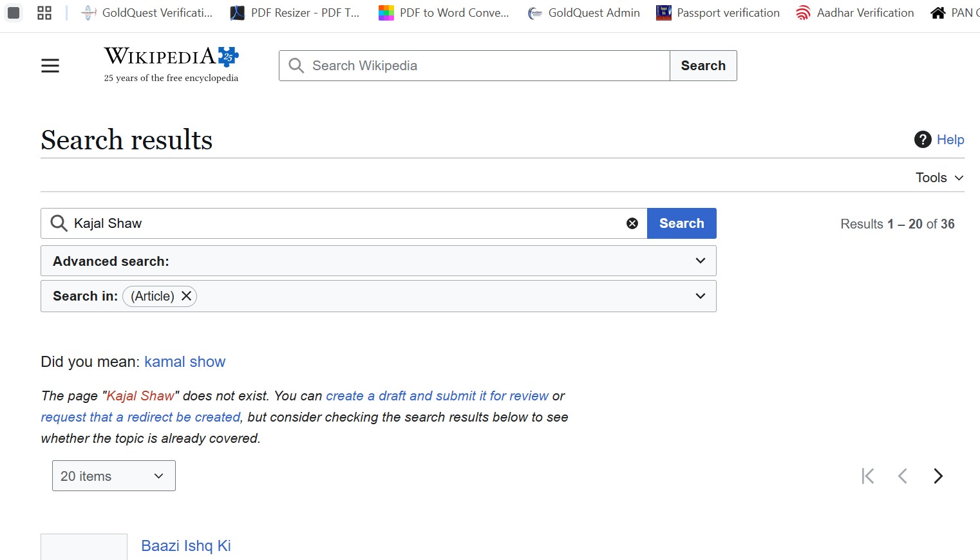Expand the Search in namespace panel

[x=700, y=296]
